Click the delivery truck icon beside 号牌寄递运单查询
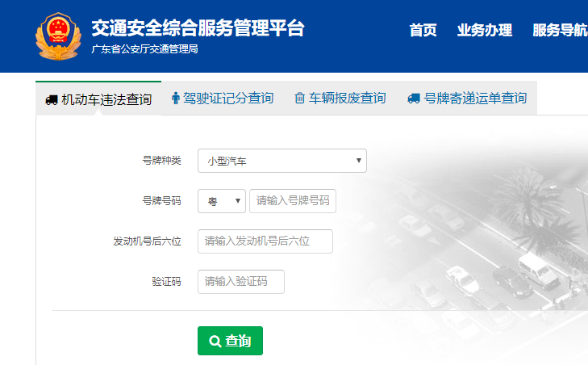This screenshot has height=365, width=588. 414,99
